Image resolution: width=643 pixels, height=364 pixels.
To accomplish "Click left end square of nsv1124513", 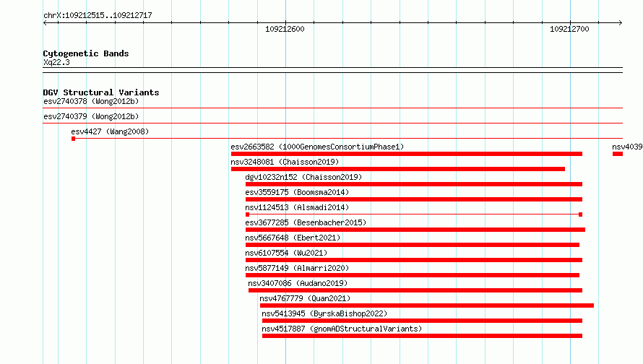I will [247, 214].
